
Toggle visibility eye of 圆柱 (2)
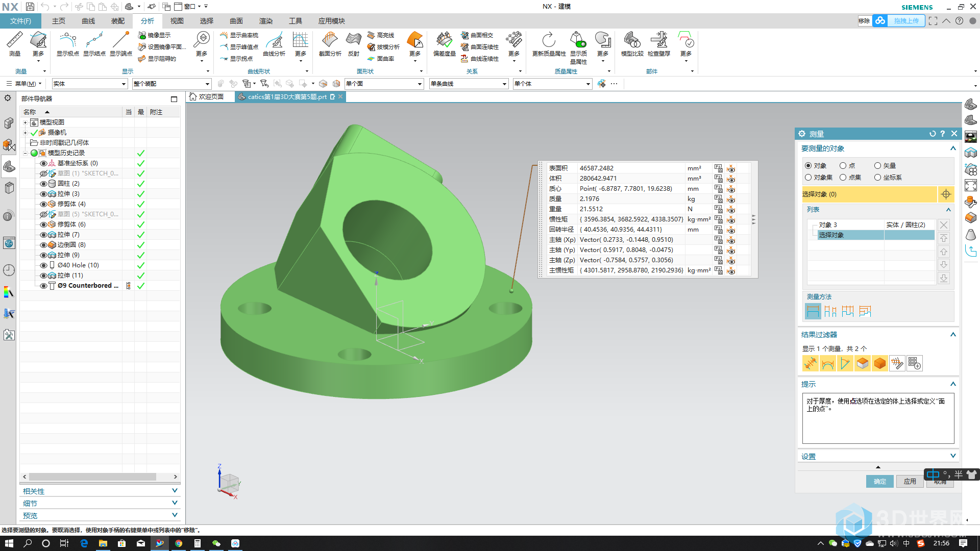click(x=43, y=184)
